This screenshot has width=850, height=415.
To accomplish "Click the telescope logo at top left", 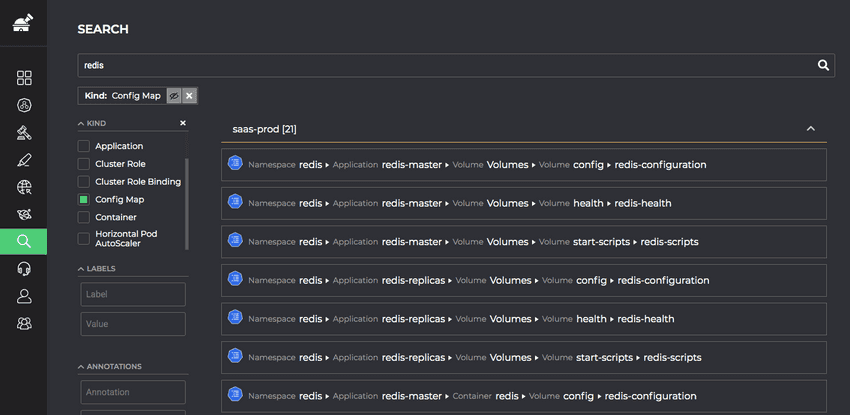I will coord(23,23).
